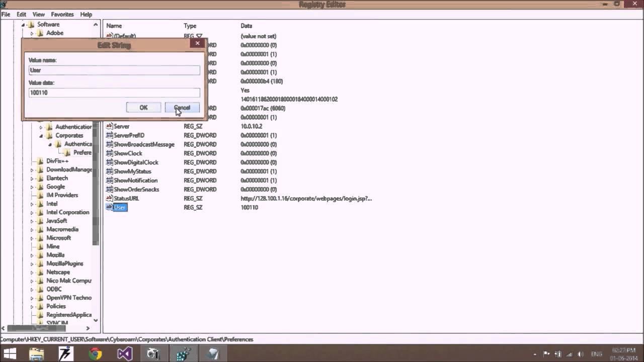The image size is (644, 362).
Task: Select the ShowMyStatus DWORD icon
Action: (109, 171)
